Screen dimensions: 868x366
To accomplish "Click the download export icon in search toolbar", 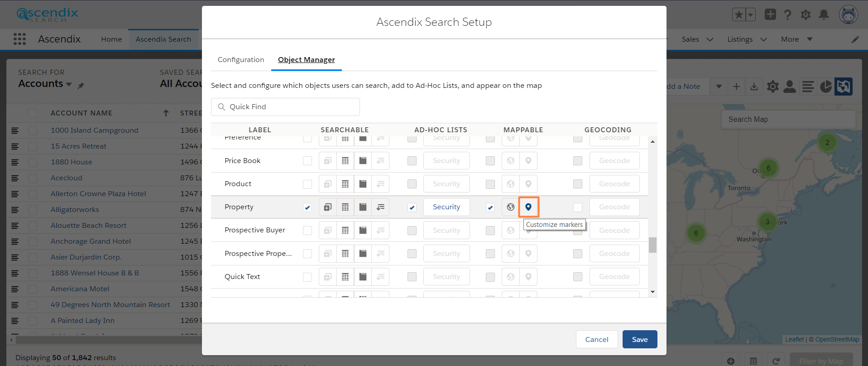I will click(x=754, y=87).
